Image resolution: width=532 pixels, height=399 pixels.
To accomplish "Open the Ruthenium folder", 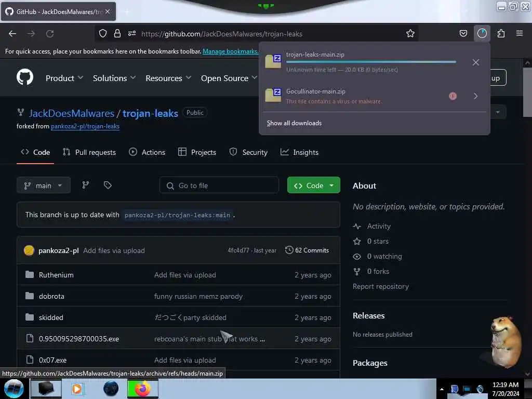I will (x=56, y=275).
